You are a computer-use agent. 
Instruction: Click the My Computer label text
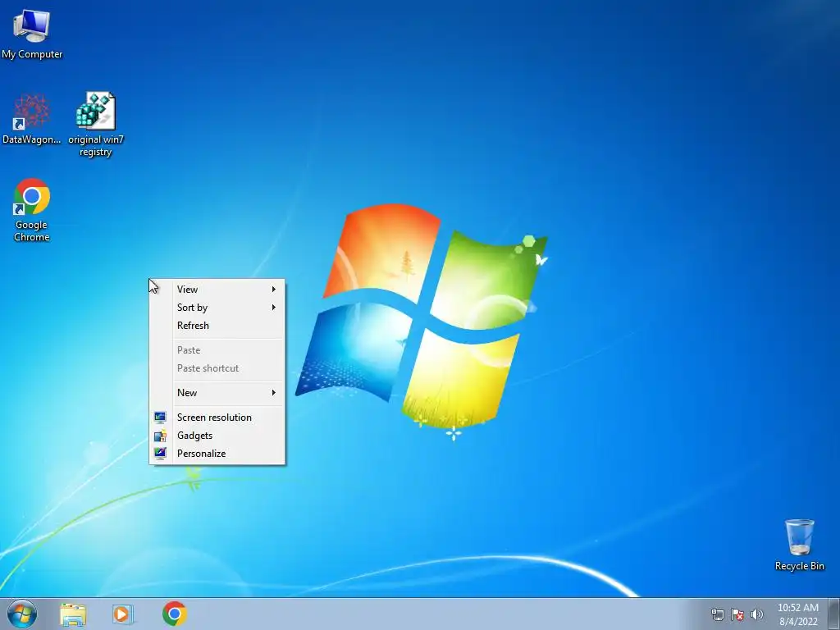[x=32, y=55]
